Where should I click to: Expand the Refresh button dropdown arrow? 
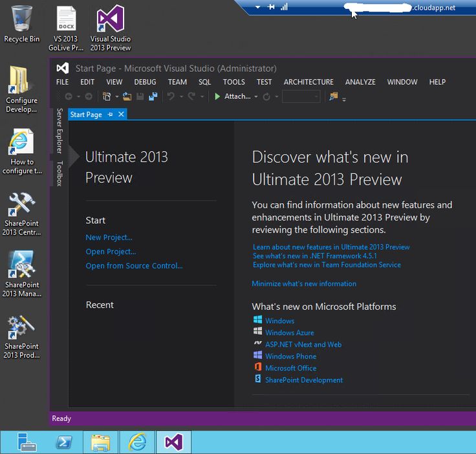(277, 96)
